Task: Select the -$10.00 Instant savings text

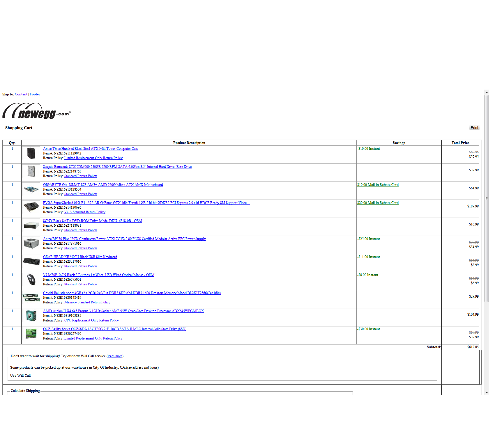Action: point(369,149)
